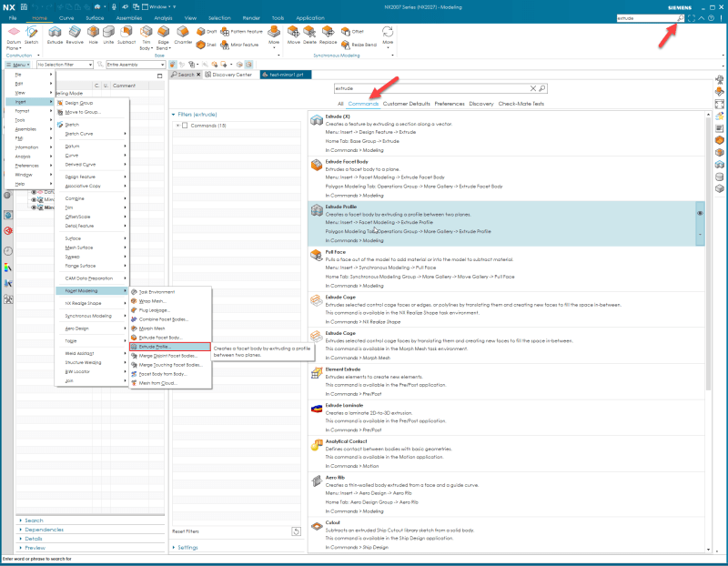Click the search magnifier in the top-right command finder
Screen dimensions: 728x566
680,18
